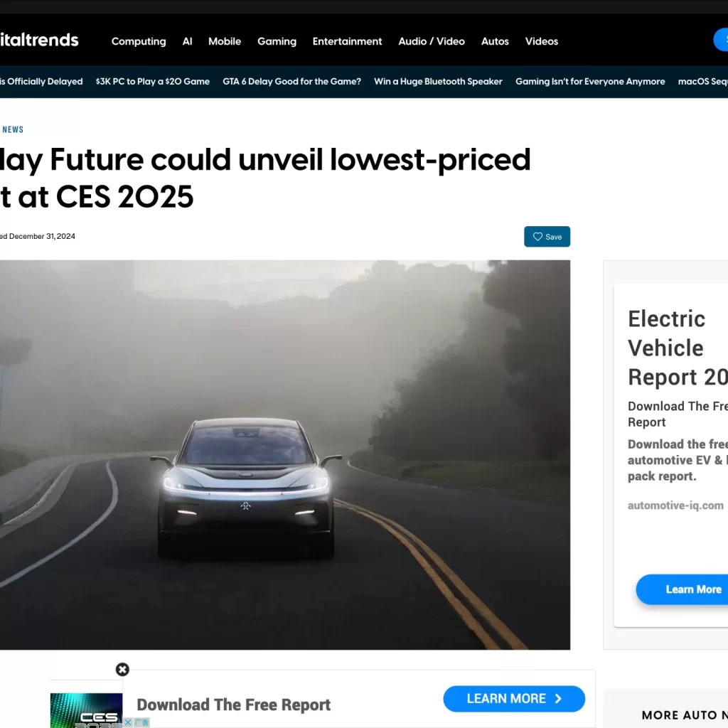Open the Gaming category
The width and height of the screenshot is (728, 728).
[x=277, y=41]
